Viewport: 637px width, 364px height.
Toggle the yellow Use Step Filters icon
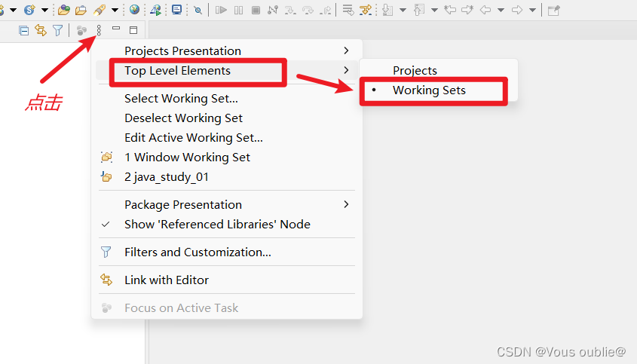pos(366,10)
